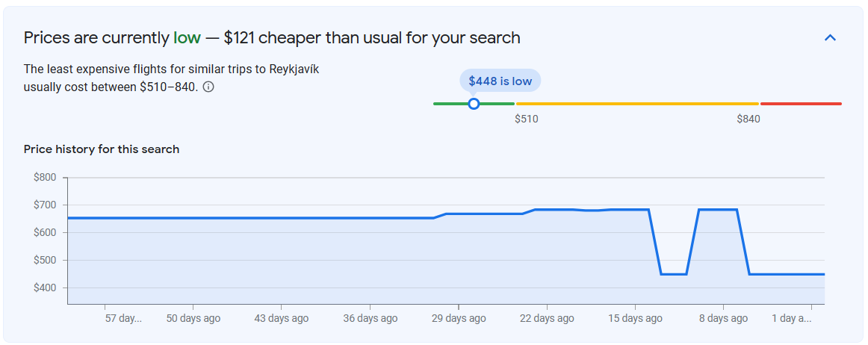The image size is (868, 345).
Task: Click the '57 day...' axis label
Action: 123,318
